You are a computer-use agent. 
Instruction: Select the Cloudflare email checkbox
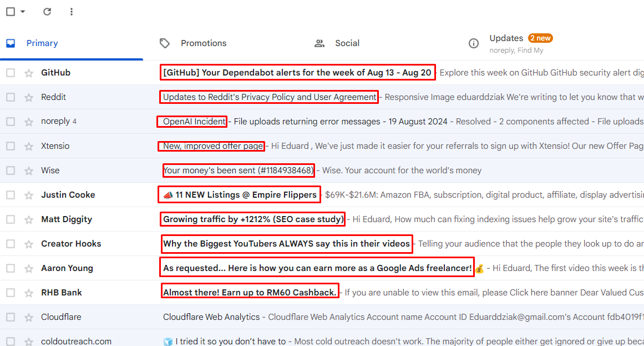pyautogui.click(x=11, y=317)
